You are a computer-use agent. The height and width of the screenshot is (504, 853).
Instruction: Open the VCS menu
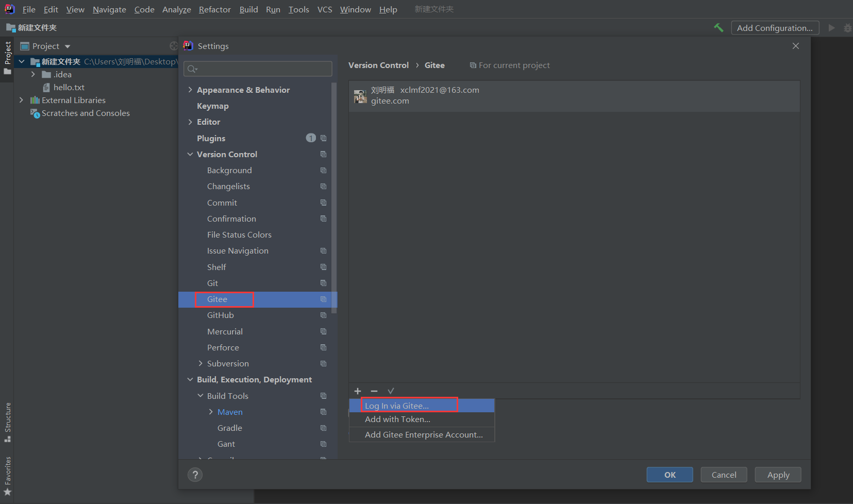click(x=325, y=9)
